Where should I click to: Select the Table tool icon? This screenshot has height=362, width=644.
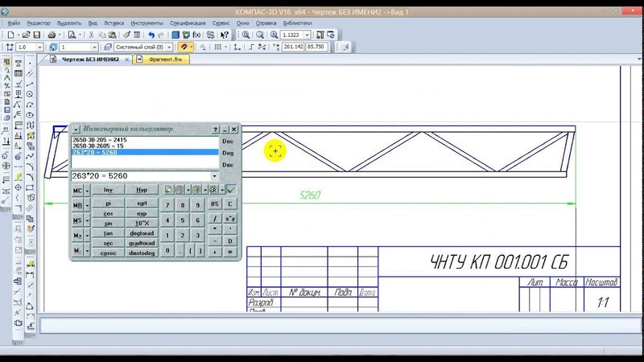coord(18,73)
